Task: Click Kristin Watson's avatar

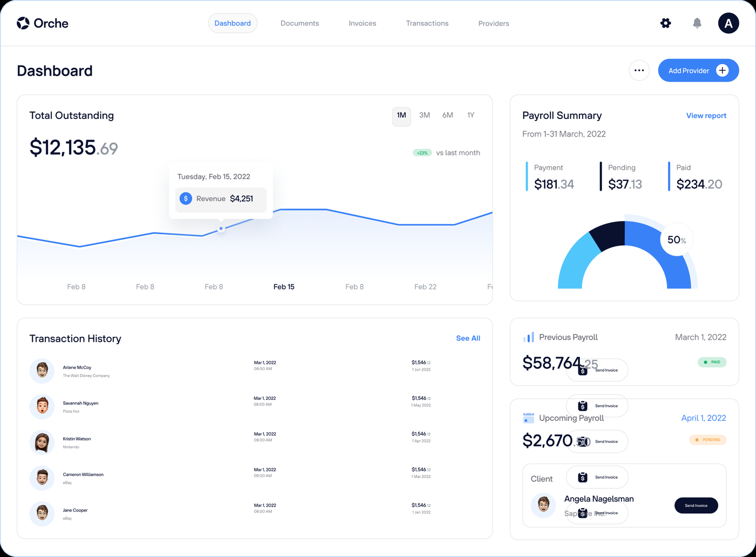Action: coord(42,442)
